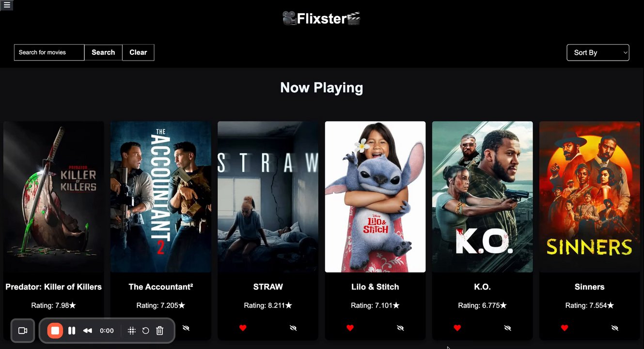Favorite Lilo & Stitch with heart icon
The height and width of the screenshot is (349, 644).
pyautogui.click(x=350, y=328)
